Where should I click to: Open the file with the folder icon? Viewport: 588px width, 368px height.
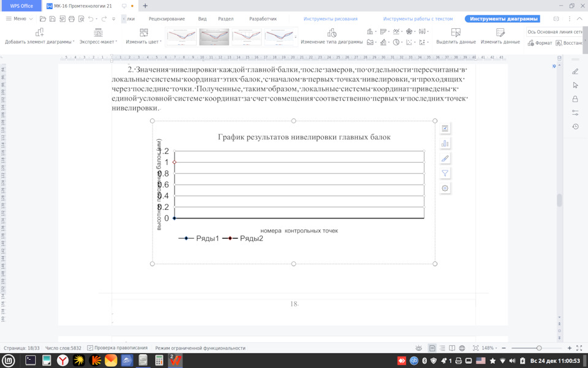(43, 19)
